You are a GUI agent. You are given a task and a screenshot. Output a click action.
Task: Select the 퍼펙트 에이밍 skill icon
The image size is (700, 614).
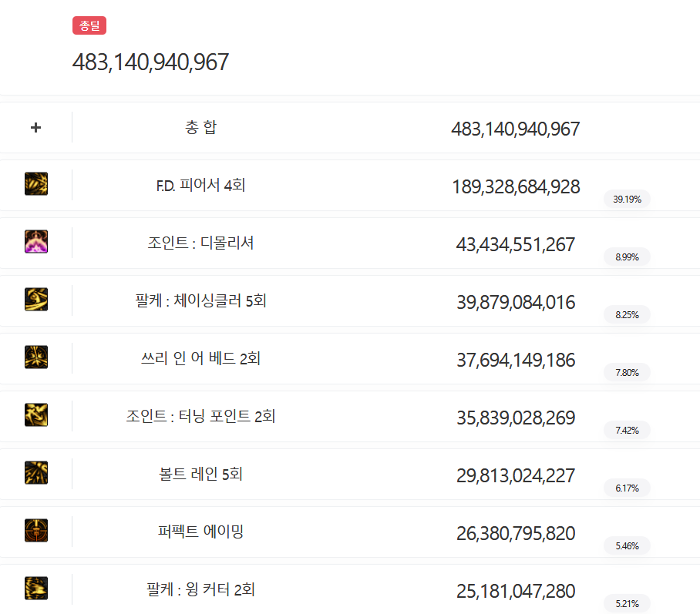pos(36,531)
